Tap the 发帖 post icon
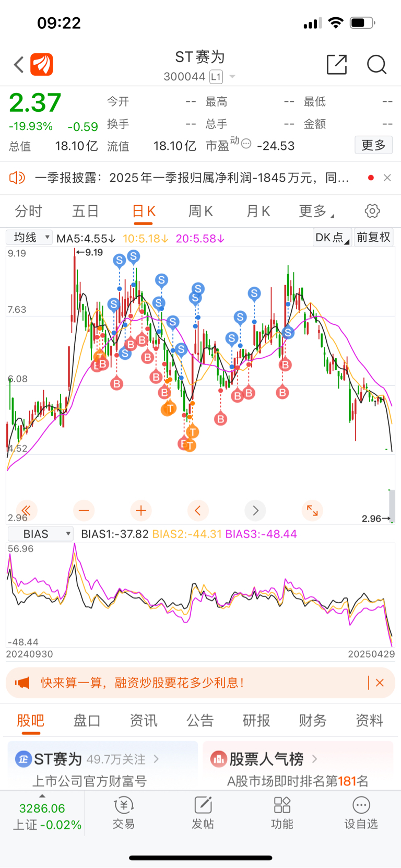This screenshot has width=401, height=868. [203, 813]
